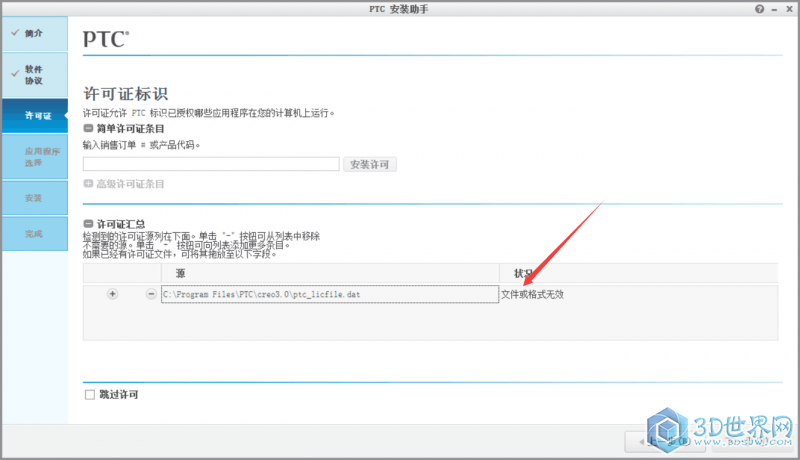The height and width of the screenshot is (460, 800).
Task: Expand the 高级许可证条目 section
Action: click(88, 184)
